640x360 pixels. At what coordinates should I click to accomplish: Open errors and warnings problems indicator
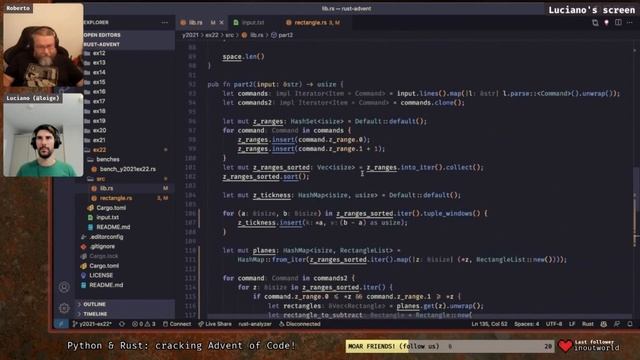click(144, 324)
